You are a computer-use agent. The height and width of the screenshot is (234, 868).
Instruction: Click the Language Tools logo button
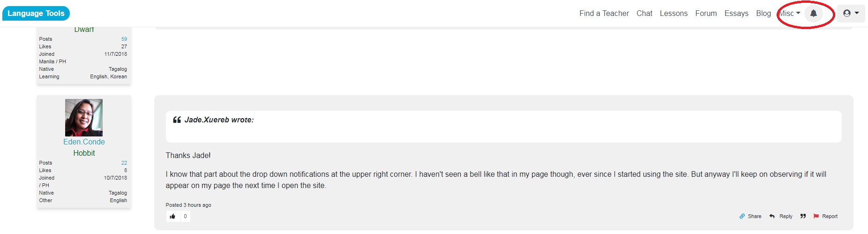coord(36,14)
